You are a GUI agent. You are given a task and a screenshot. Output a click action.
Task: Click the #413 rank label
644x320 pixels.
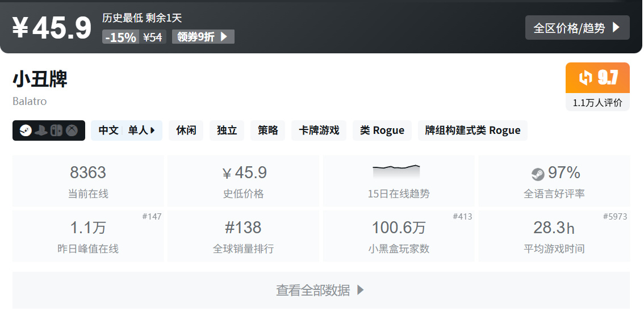pos(462,216)
